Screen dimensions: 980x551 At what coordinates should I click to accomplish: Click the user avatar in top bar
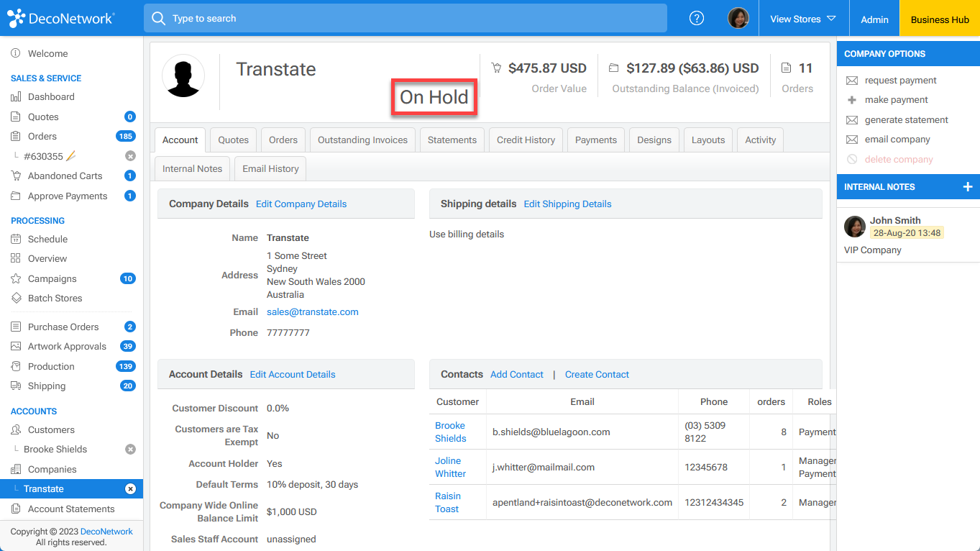(x=738, y=19)
